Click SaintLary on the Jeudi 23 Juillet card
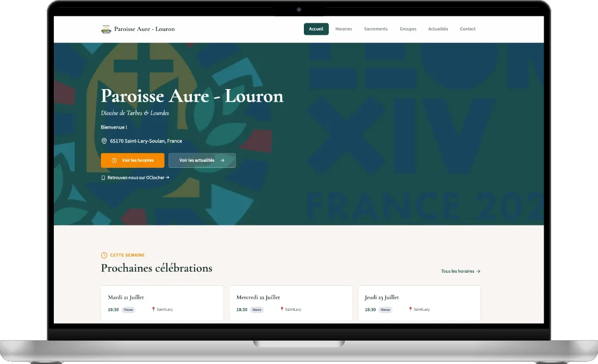This screenshot has width=598, height=364. click(x=422, y=310)
